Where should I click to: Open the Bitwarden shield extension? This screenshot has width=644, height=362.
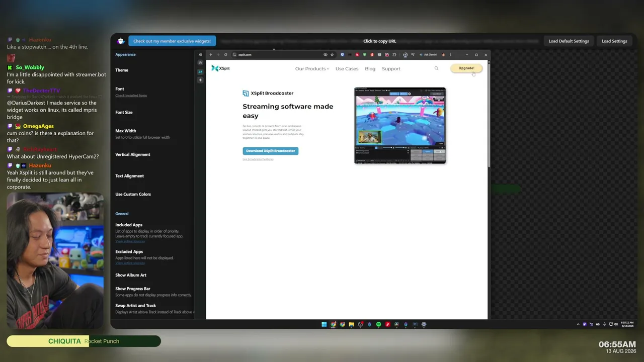(343, 55)
